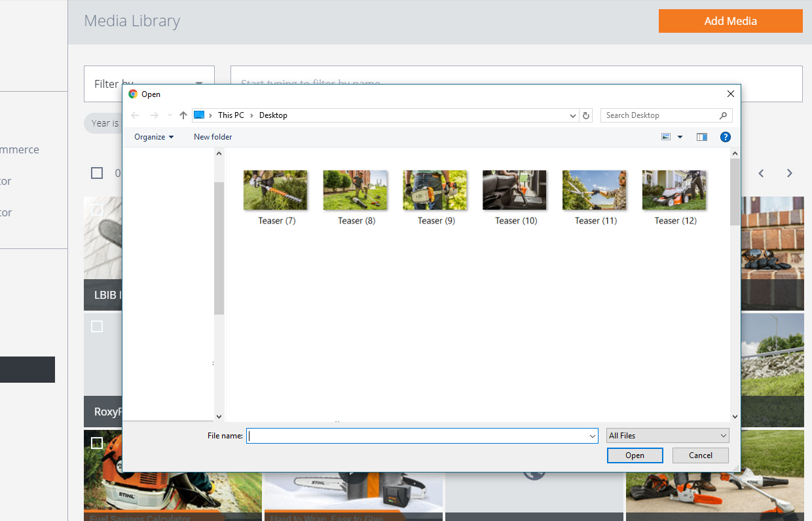Viewport: 812px width, 521px height.
Task: Click Desktop in the breadcrumb path
Action: (273, 115)
